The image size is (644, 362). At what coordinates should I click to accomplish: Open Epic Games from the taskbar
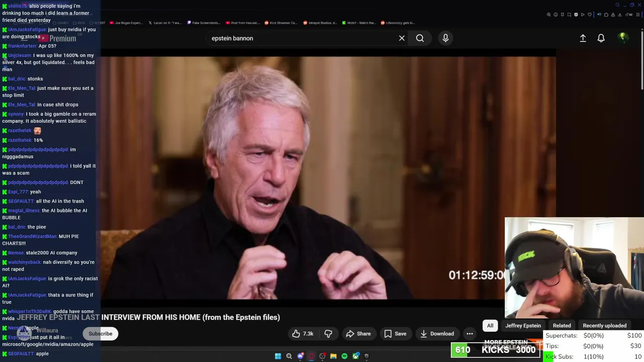click(367, 355)
